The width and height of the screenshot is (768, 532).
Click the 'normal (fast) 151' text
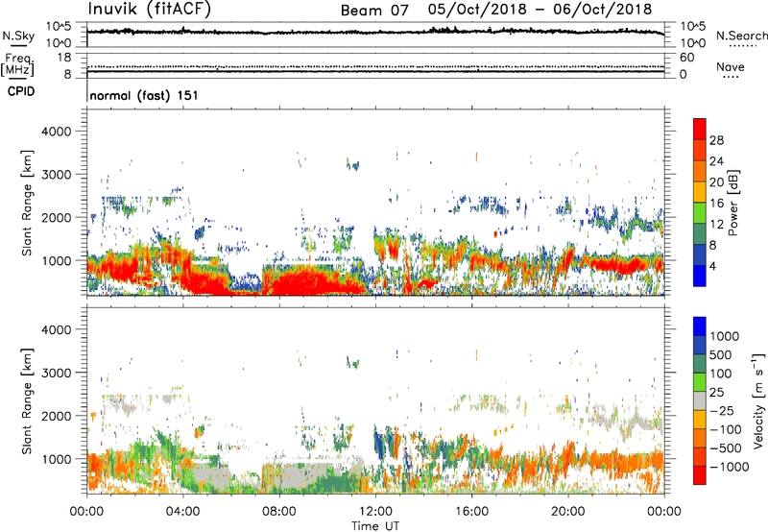point(144,95)
